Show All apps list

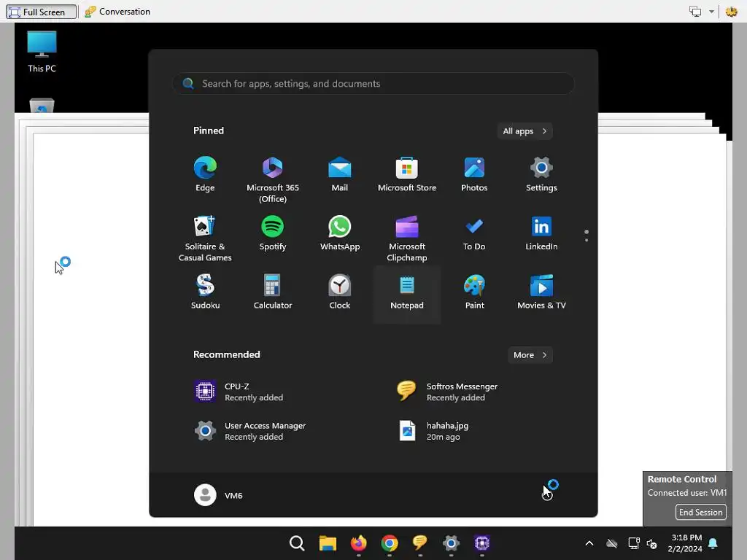(x=525, y=131)
